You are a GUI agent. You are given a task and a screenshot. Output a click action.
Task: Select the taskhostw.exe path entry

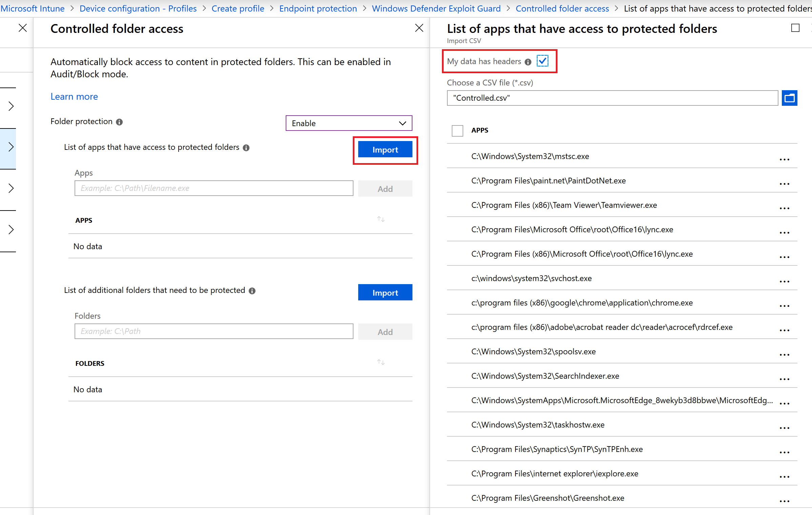538,425
